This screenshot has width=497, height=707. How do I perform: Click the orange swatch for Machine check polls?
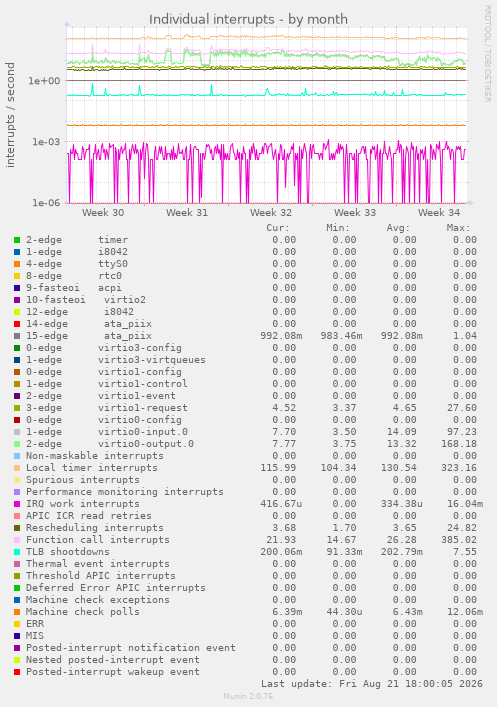(17, 612)
